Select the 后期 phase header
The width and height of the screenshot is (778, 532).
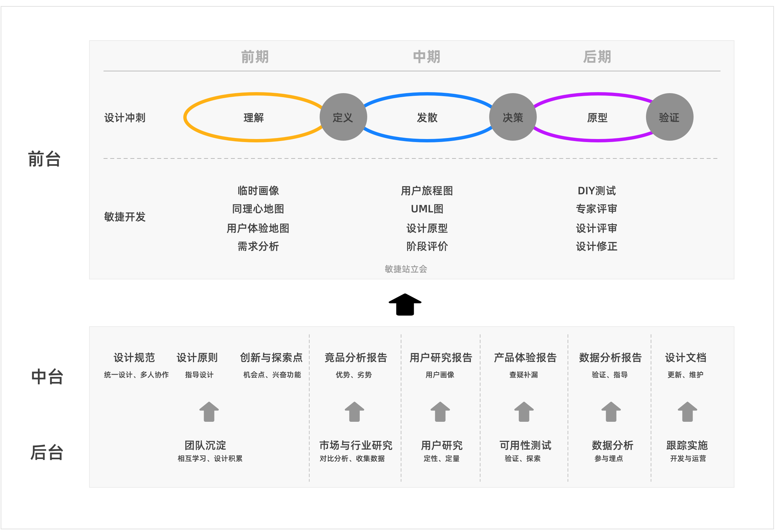point(597,57)
